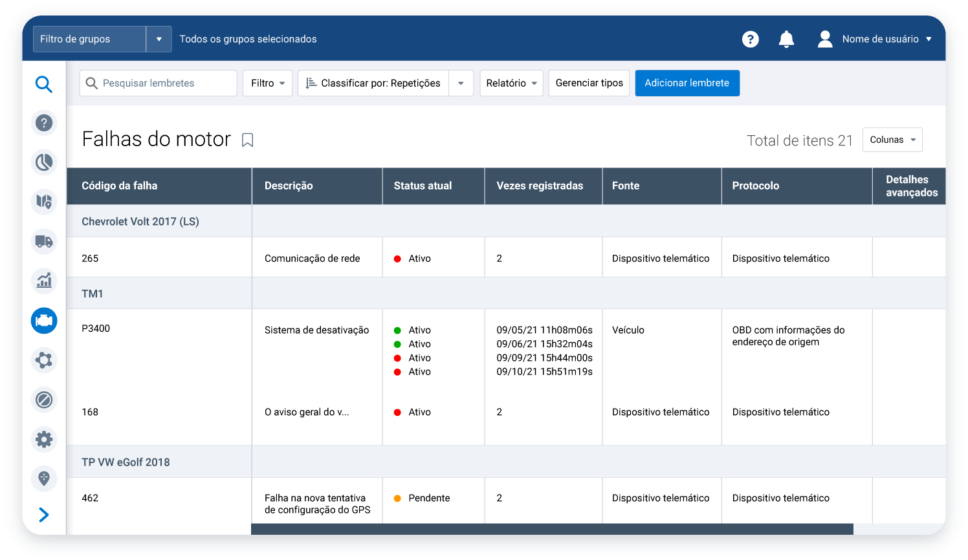
Task: Click Classificar por: Repetições sort button
Action: 373,83
